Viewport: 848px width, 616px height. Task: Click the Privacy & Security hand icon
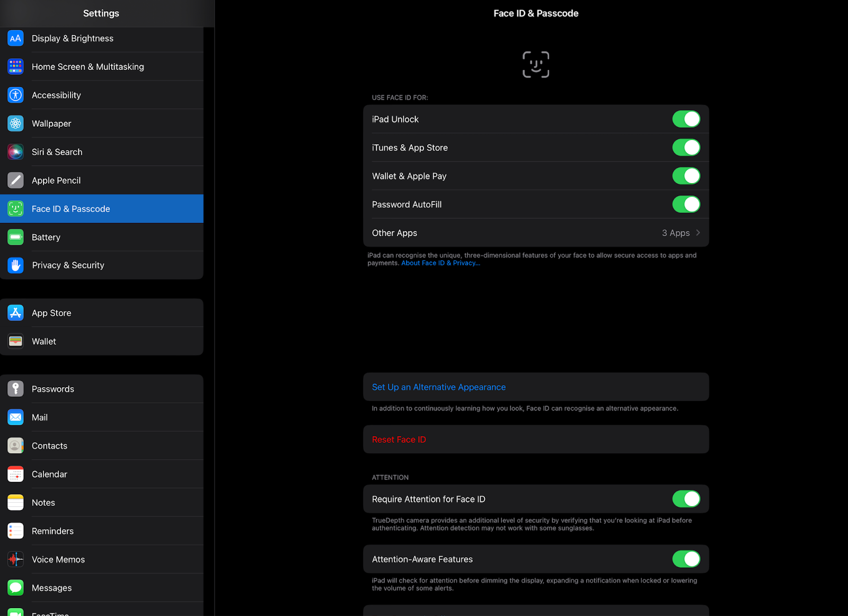tap(15, 265)
